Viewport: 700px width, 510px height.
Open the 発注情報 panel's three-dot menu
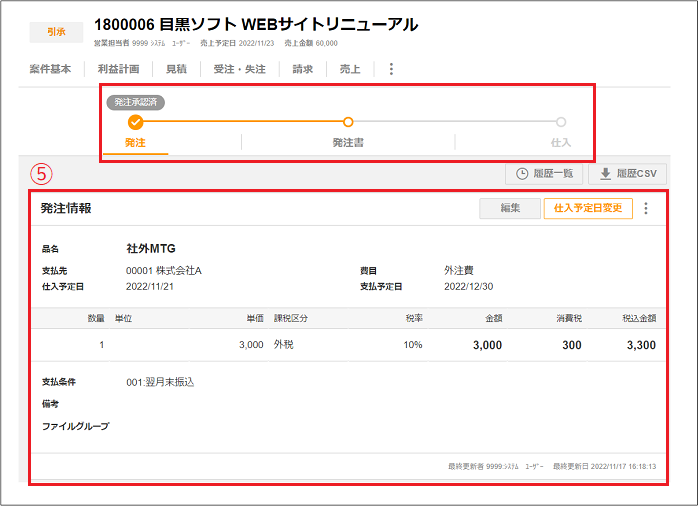click(x=645, y=209)
